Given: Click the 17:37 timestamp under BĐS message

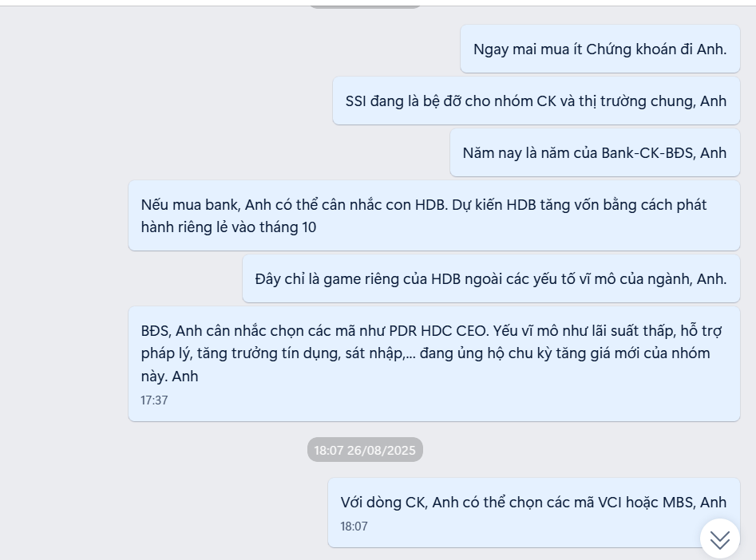Looking at the screenshot, I should click(154, 400).
